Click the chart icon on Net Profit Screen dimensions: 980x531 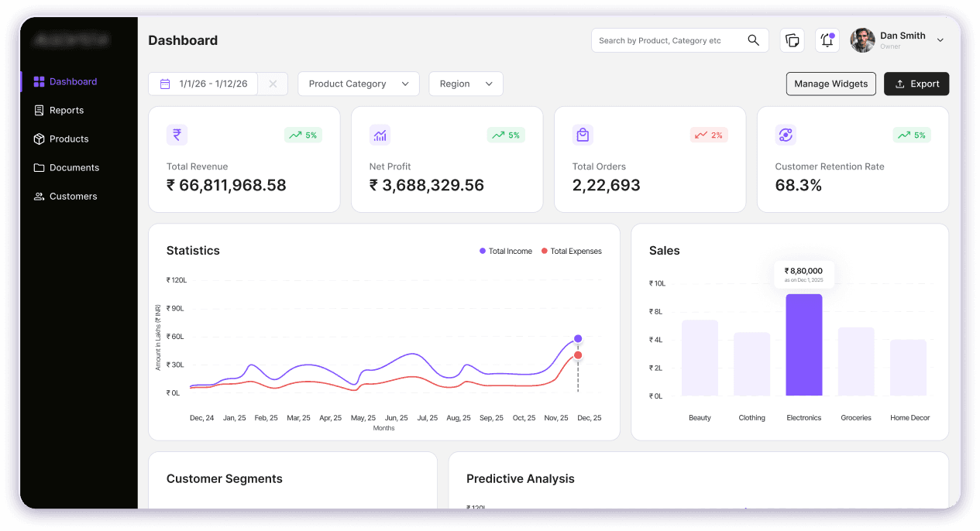click(x=380, y=135)
